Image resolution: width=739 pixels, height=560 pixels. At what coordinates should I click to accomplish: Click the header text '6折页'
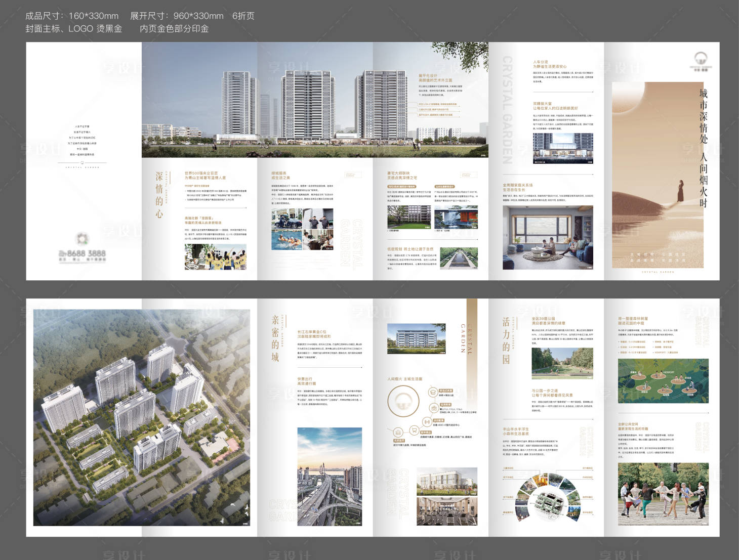coord(243,16)
